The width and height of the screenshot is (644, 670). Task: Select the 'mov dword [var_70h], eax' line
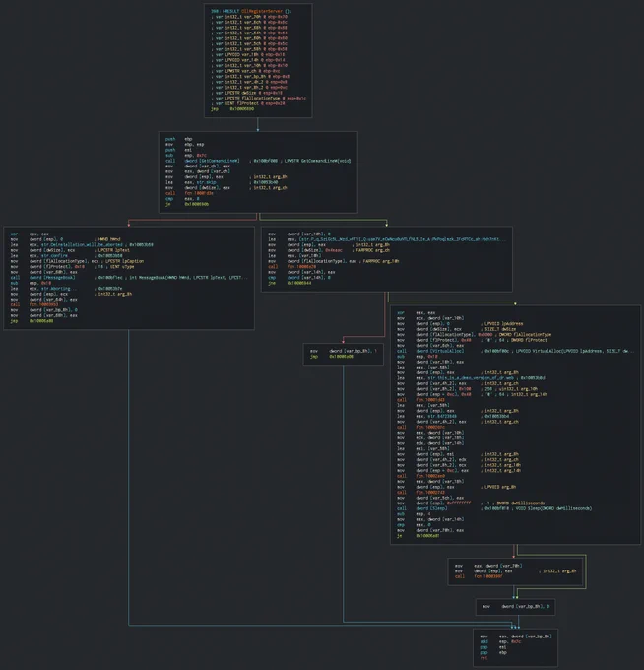click(430, 530)
